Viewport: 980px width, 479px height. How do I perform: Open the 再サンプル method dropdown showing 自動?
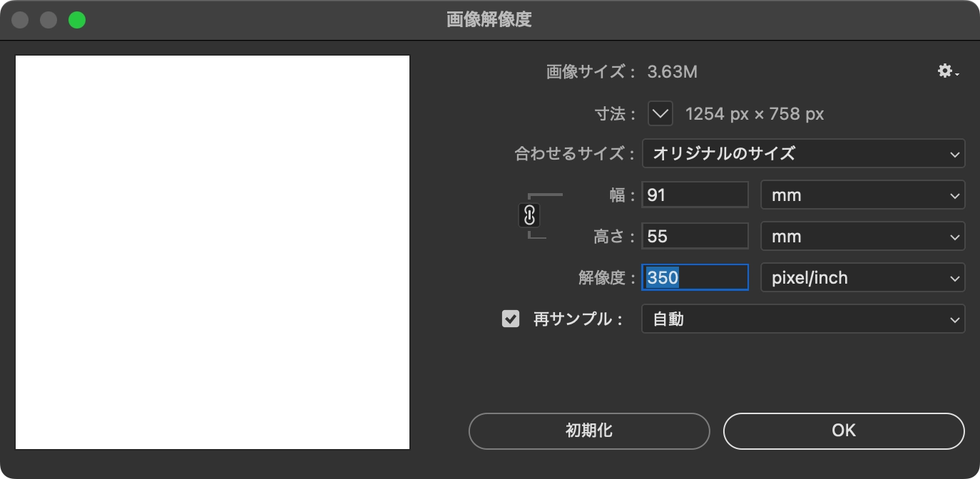(x=803, y=319)
